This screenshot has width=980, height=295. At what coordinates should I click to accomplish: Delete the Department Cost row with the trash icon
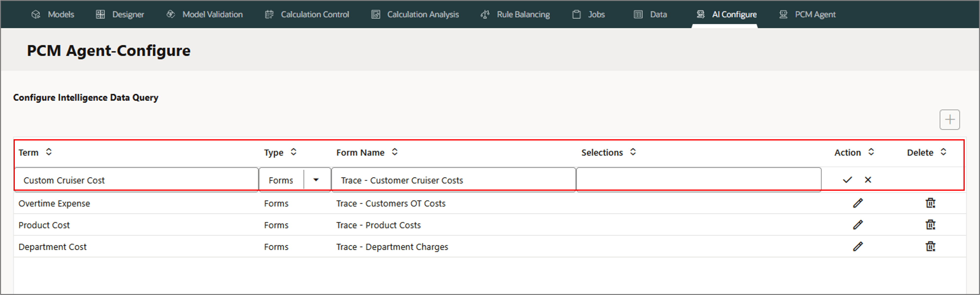point(930,247)
